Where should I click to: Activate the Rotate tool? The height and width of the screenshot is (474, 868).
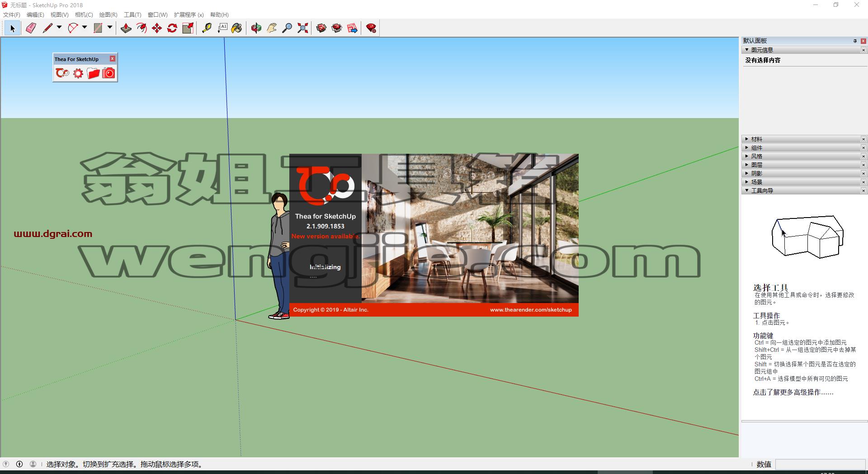click(172, 28)
